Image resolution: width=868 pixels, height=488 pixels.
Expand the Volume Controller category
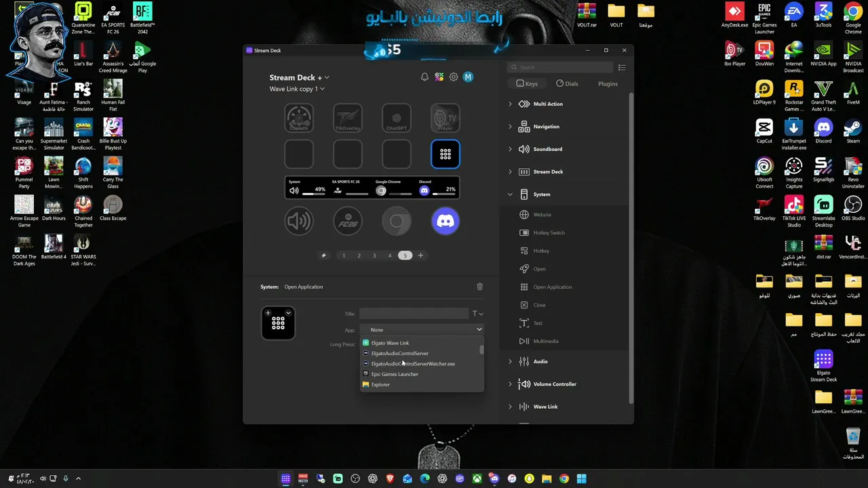coord(511,384)
